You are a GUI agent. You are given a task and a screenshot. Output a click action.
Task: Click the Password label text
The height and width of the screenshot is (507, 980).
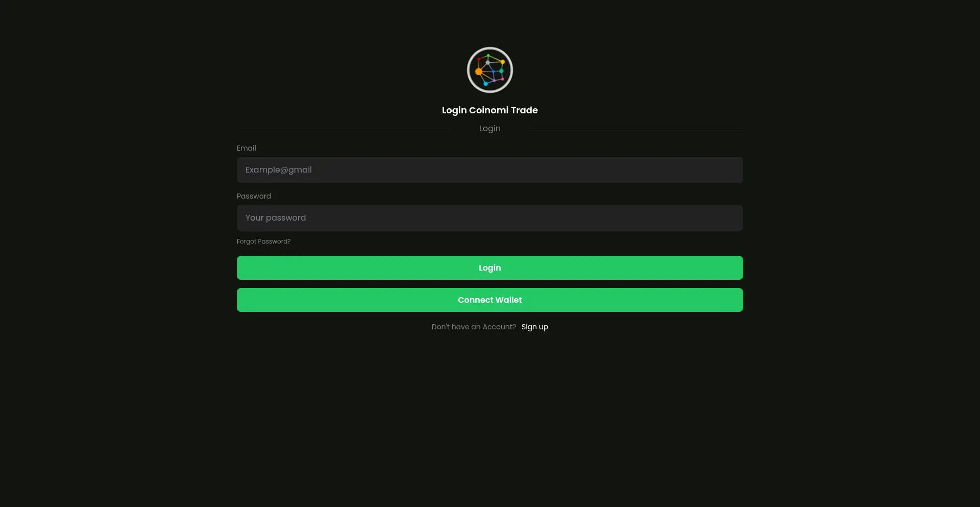254,196
